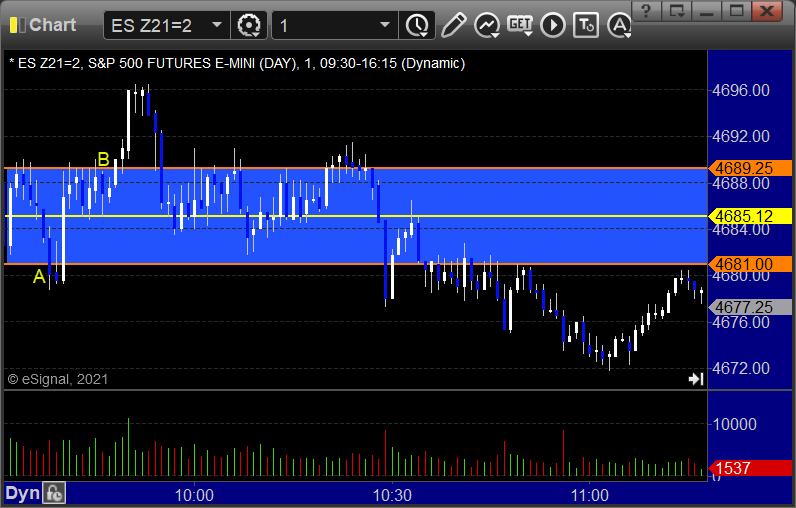Minimize the chart window
Viewport: 796px width, 508px height.
(707, 11)
